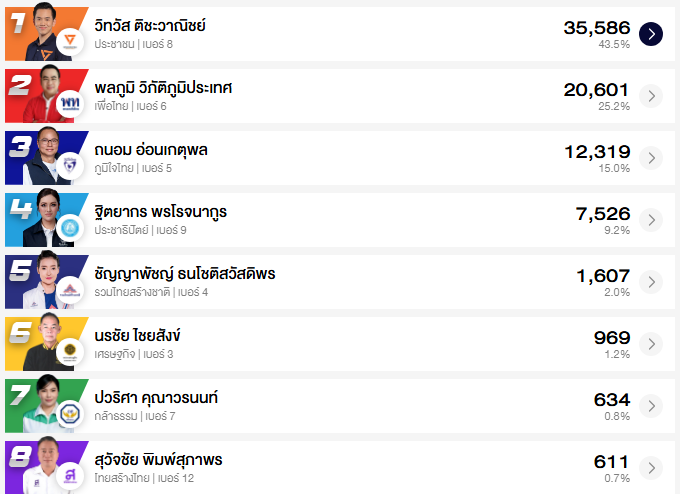Expand the chevron next to 12,319 votes
Image resolution: width=680 pixels, height=494 pixels.
(x=651, y=157)
